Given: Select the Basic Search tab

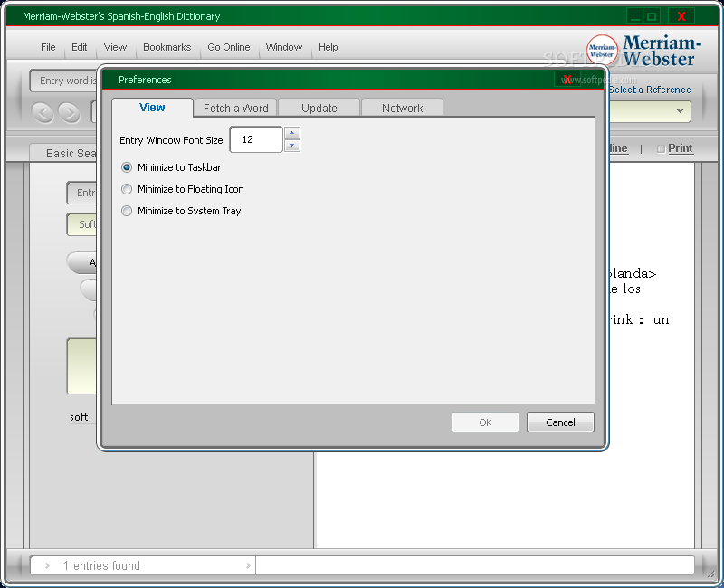Looking at the screenshot, I should coord(64,153).
